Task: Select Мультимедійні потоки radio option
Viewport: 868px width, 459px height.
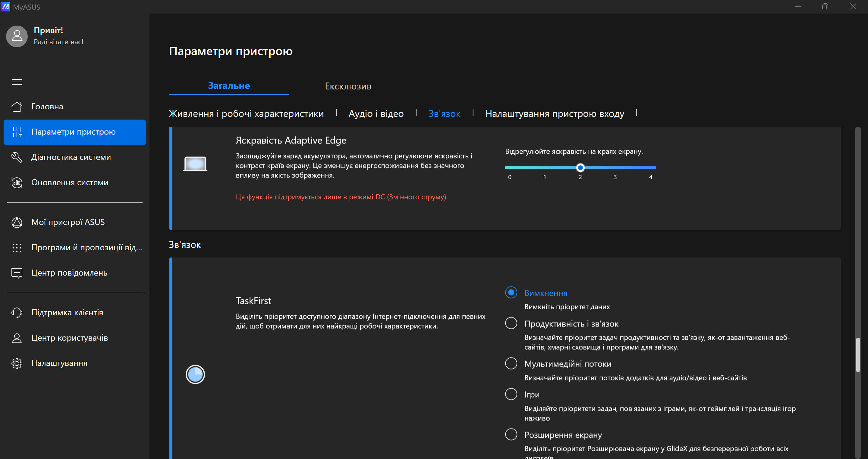Action: 511,363
